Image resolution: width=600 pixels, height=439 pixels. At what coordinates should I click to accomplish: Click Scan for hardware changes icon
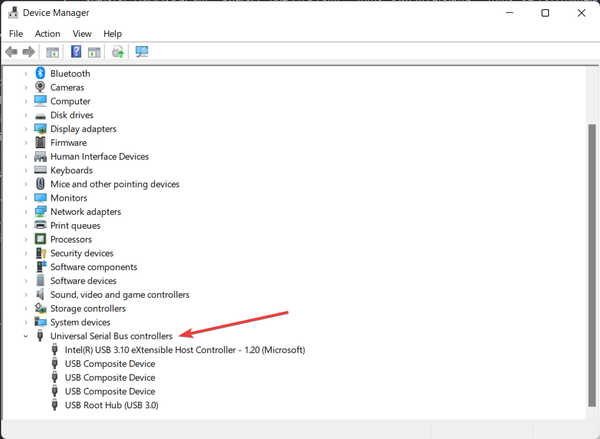[142, 52]
